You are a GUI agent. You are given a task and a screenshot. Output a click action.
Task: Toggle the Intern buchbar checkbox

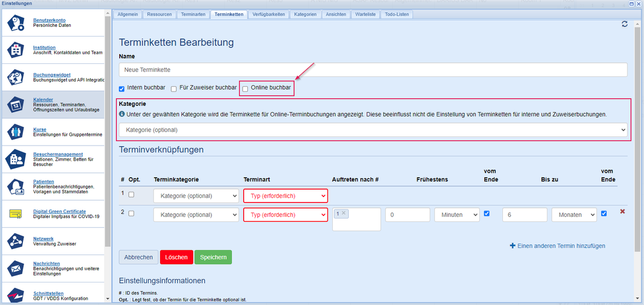122,88
